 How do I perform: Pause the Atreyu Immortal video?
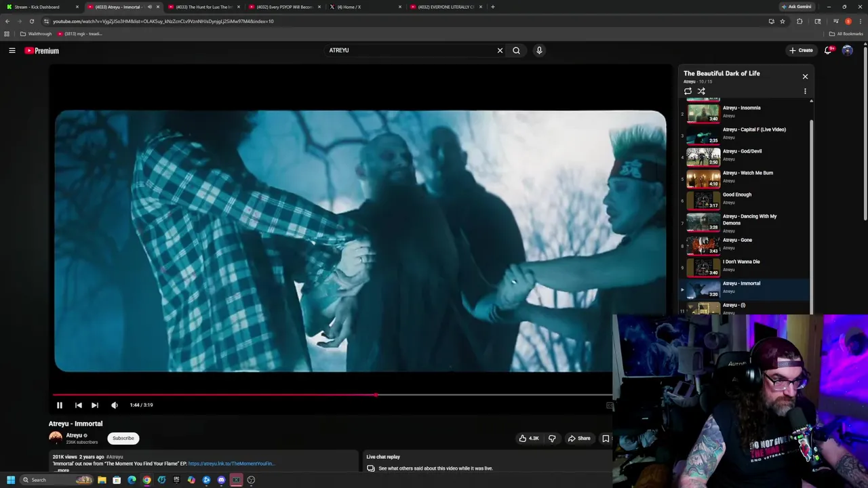pos(59,405)
